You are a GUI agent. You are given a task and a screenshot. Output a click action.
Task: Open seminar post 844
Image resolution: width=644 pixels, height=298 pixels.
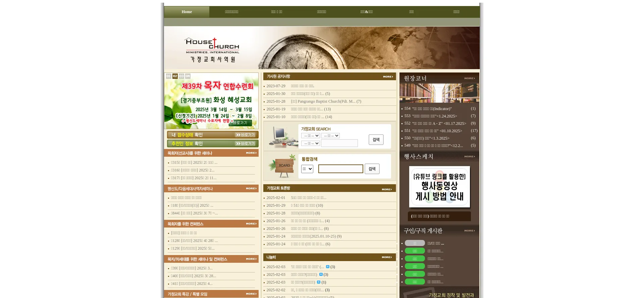[194, 213]
